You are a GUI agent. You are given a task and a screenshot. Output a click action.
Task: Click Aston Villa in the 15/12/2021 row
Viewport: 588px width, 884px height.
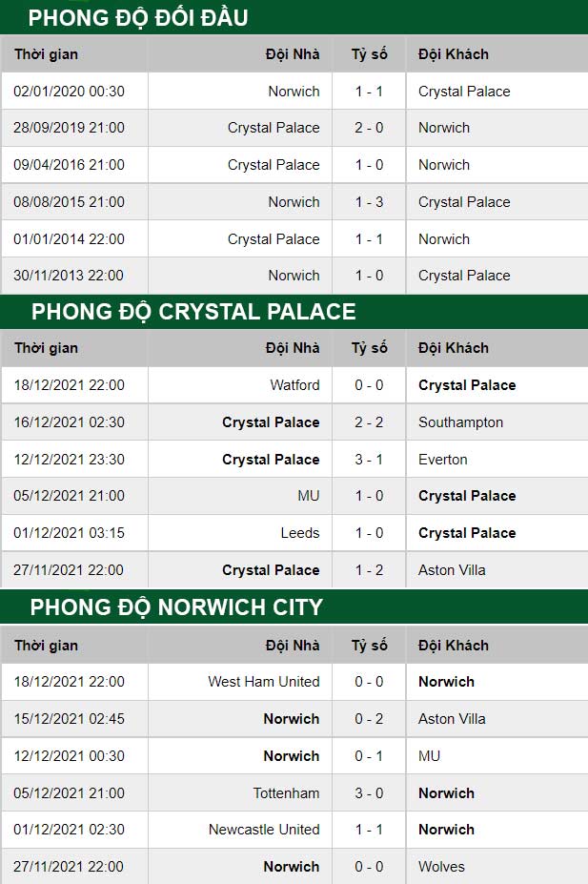pos(452,719)
